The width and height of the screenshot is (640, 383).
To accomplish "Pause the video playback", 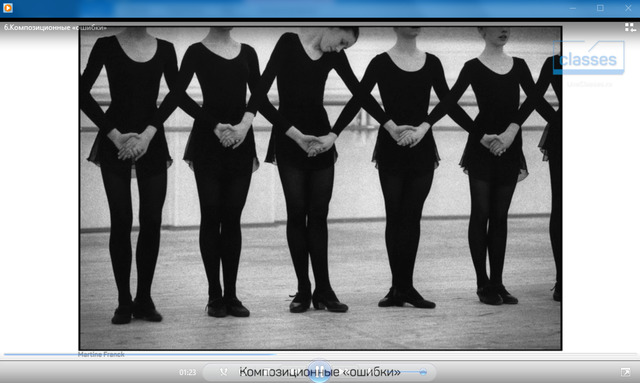I will click(x=319, y=372).
